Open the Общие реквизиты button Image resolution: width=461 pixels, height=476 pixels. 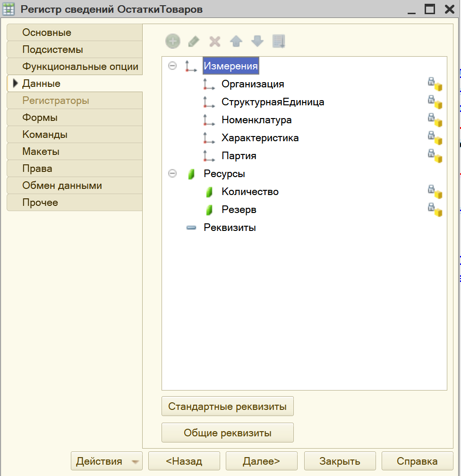(228, 433)
